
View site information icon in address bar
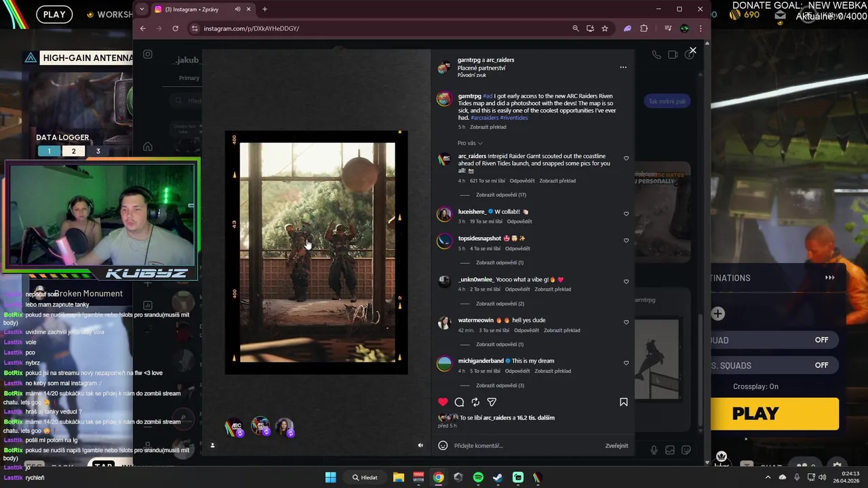195,28
